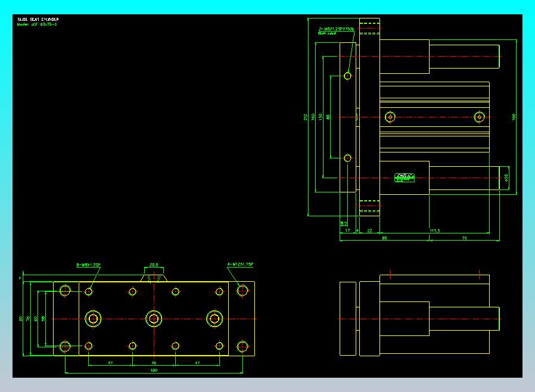Click the upper threaded hole on the side plate

[x=348, y=76]
